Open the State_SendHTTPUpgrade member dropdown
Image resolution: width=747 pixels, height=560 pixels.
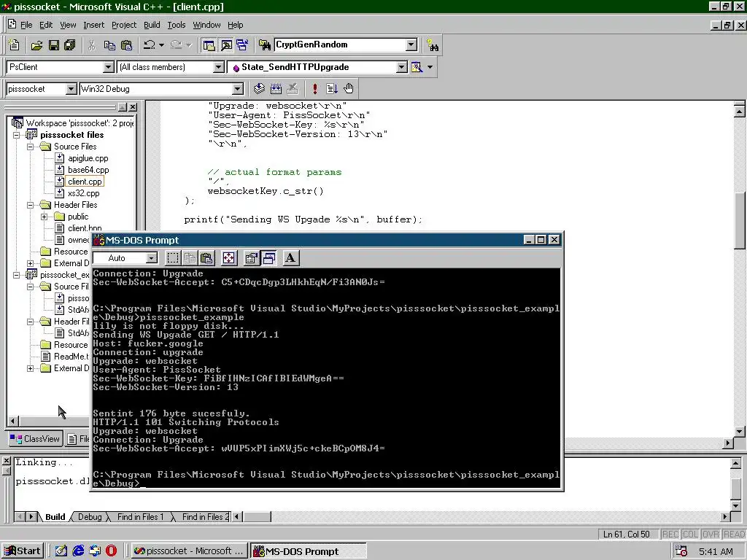click(402, 67)
